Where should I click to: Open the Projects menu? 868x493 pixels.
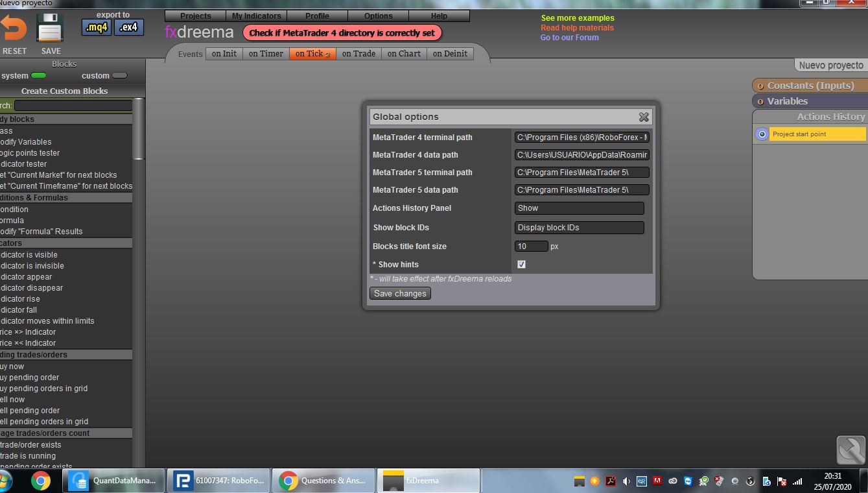tap(196, 16)
